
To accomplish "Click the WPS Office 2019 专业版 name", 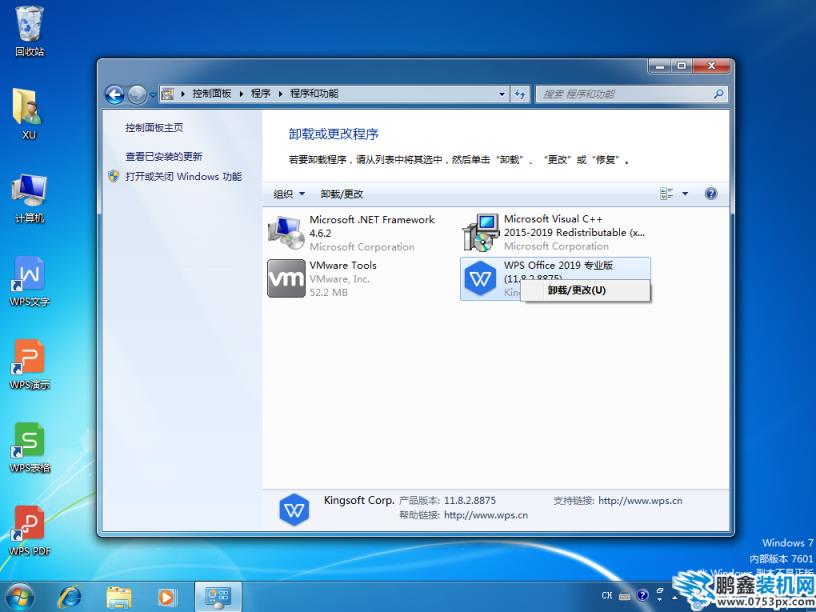I will tap(558, 265).
